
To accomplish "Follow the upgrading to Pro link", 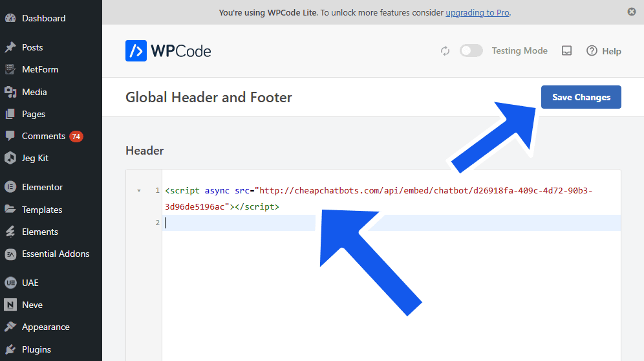I will 477,12.
